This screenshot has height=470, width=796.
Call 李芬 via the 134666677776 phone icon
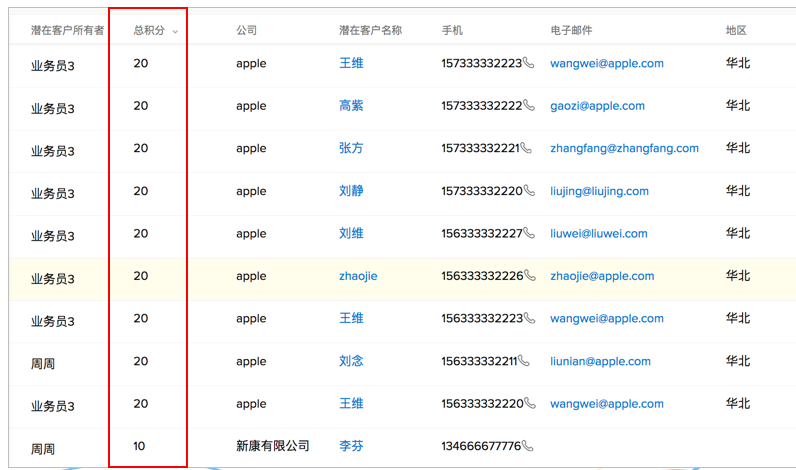[x=527, y=446]
